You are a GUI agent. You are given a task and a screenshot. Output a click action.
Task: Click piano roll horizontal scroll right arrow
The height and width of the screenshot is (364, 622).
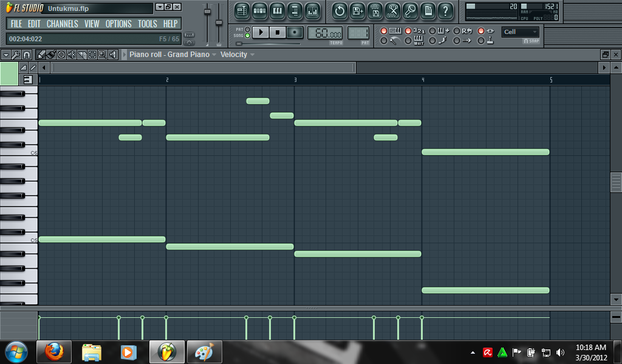pyautogui.click(x=604, y=68)
